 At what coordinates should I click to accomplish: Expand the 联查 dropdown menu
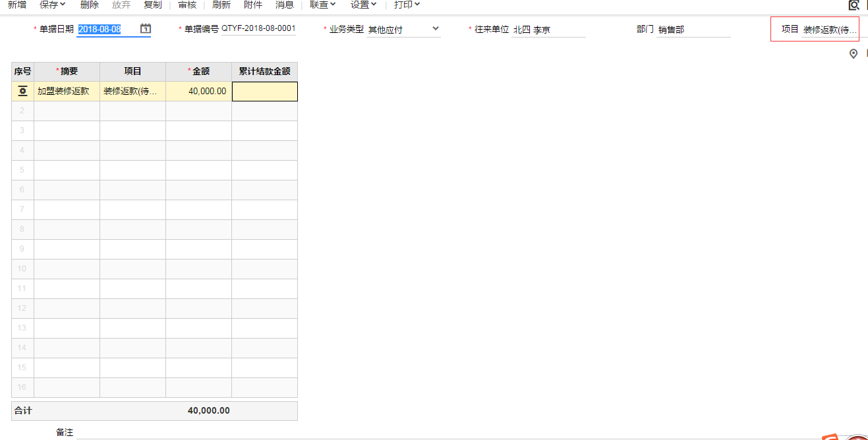click(x=322, y=5)
